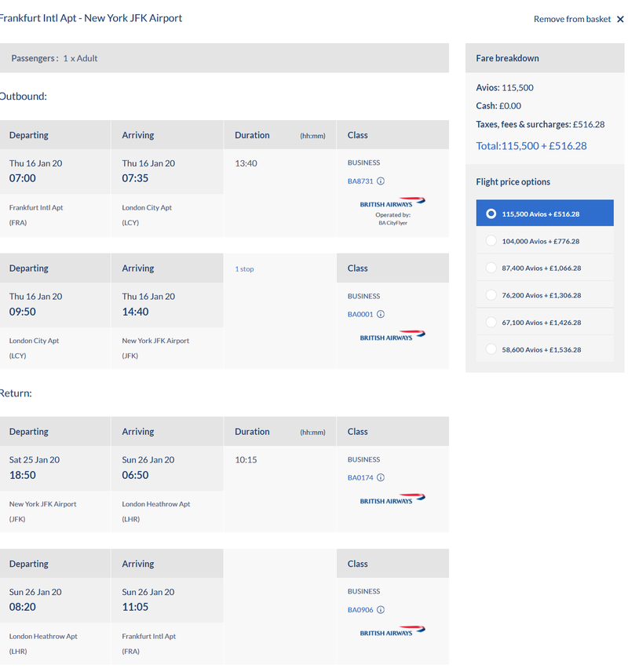Click British Airways logo for flight BA0906
The image size is (628, 672).
coord(392,631)
